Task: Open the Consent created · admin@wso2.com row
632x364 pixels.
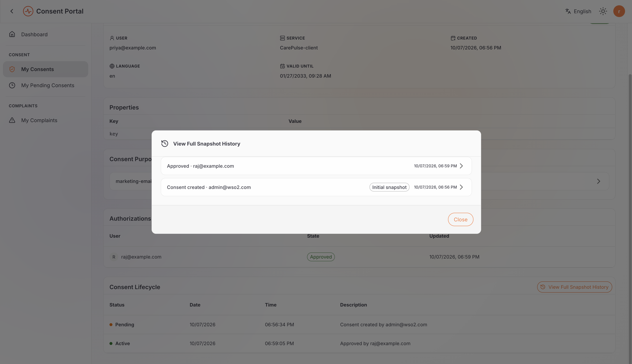Action: [316, 187]
